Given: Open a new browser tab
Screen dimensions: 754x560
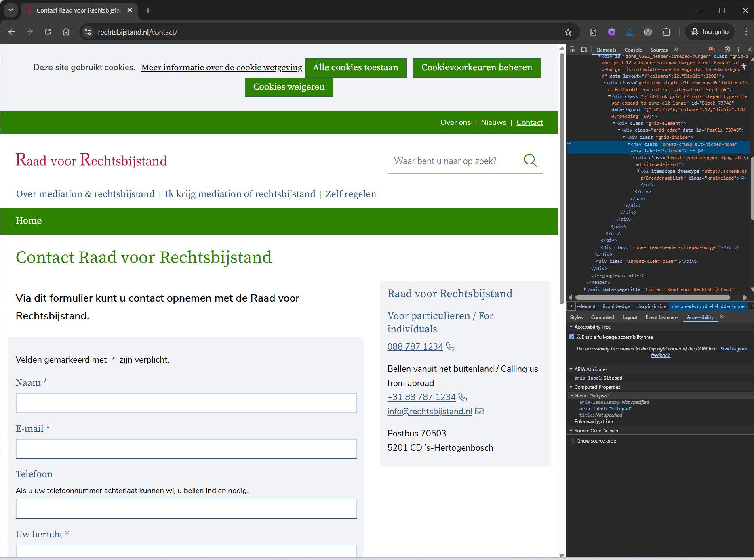Looking at the screenshot, I should point(148,10).
